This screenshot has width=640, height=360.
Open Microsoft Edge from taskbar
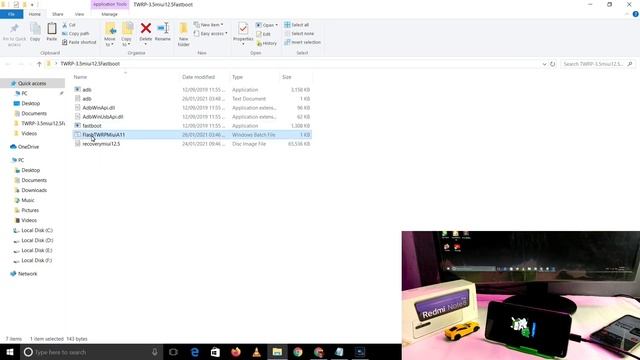194,352
